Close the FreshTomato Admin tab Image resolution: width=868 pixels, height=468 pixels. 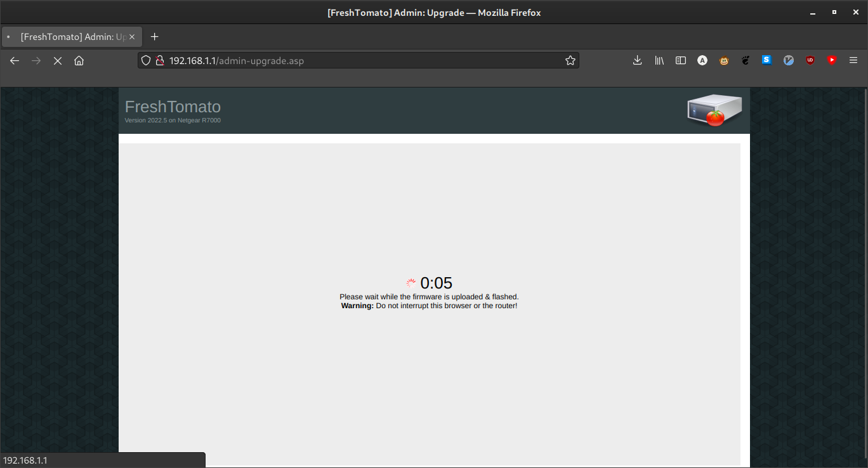point(132,37)
